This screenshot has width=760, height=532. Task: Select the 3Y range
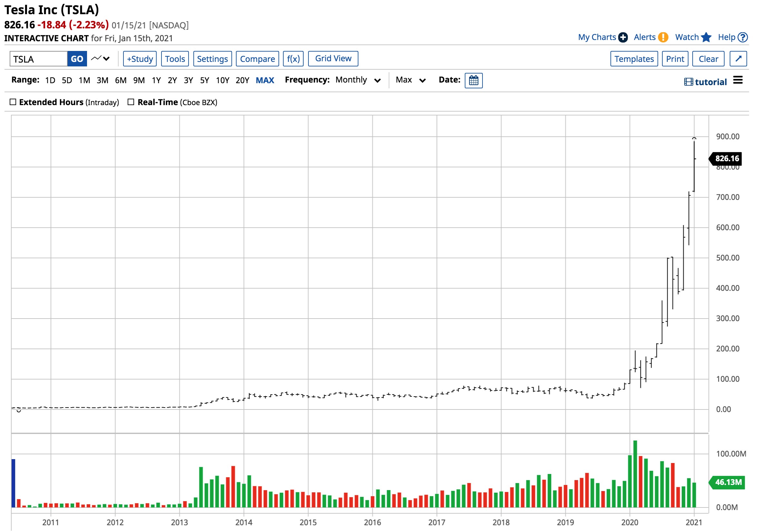(188, 81)
